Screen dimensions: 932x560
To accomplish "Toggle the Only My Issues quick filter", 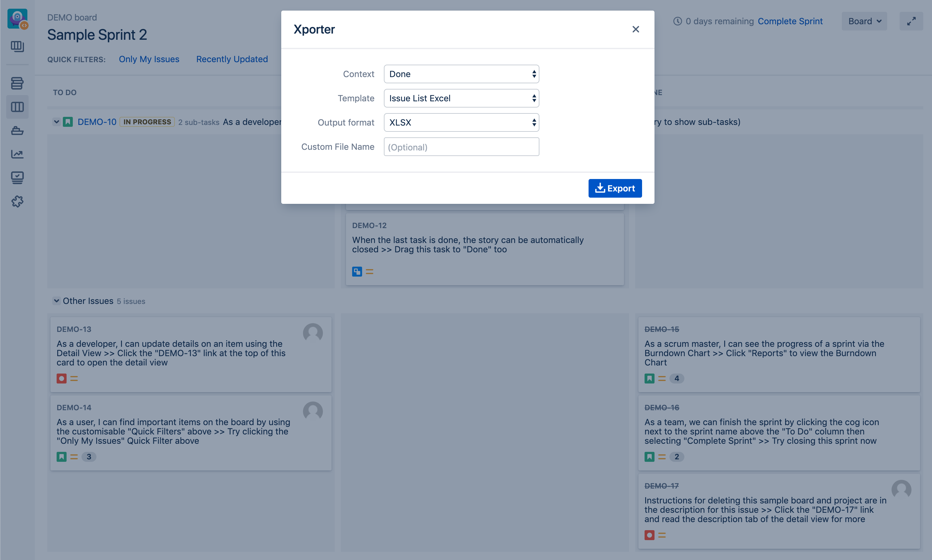I will 149,59.
